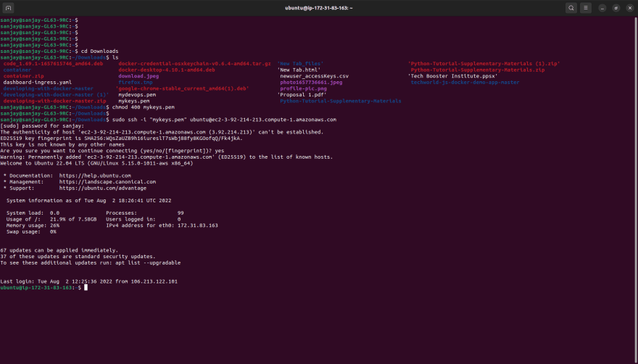The image size is (638, 364).
Task: Select the file name mykeys.pem in listing
Action: (x=134, y=101)
